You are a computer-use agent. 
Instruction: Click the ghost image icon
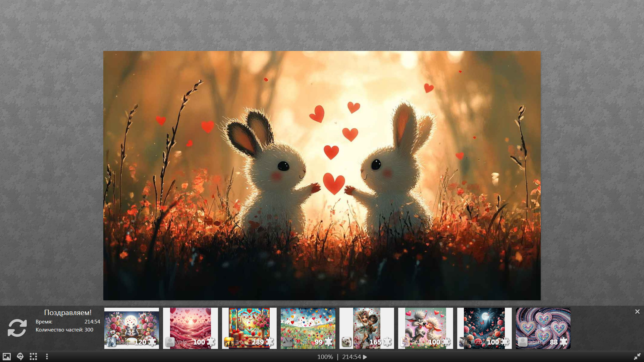[x=20, y=357]
